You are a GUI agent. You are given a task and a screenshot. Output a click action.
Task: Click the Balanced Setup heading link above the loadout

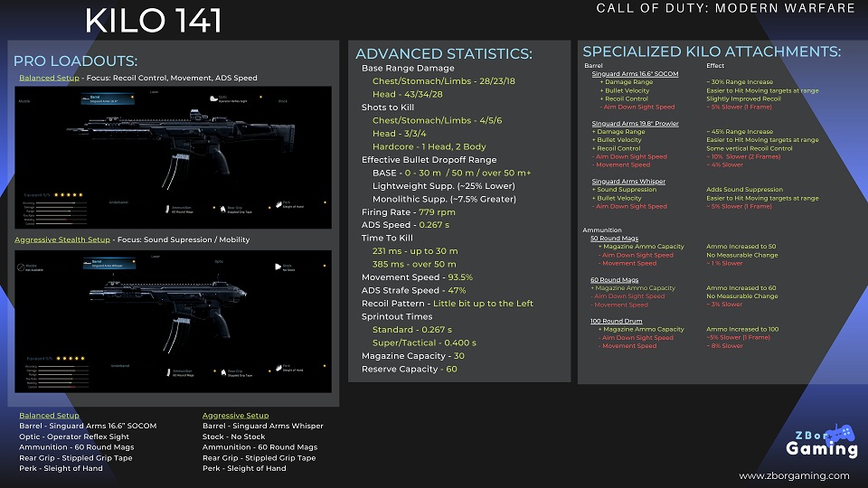pyautogui.click(x=48, y=78)
